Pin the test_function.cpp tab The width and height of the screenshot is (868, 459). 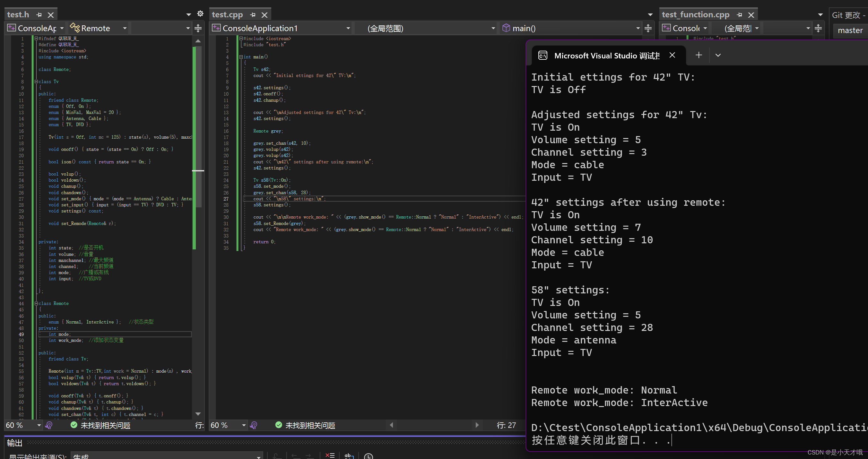(739, 15)
